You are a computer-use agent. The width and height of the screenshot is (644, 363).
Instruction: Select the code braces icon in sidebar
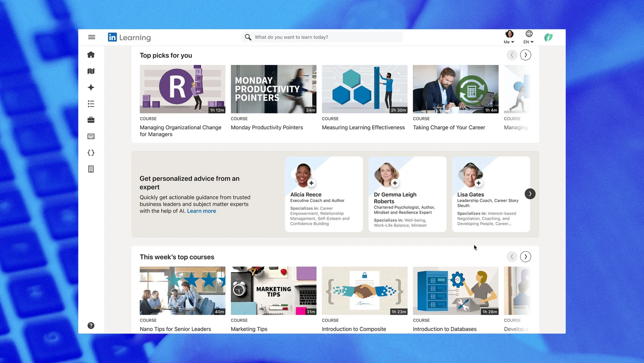[x=91, y=153]
